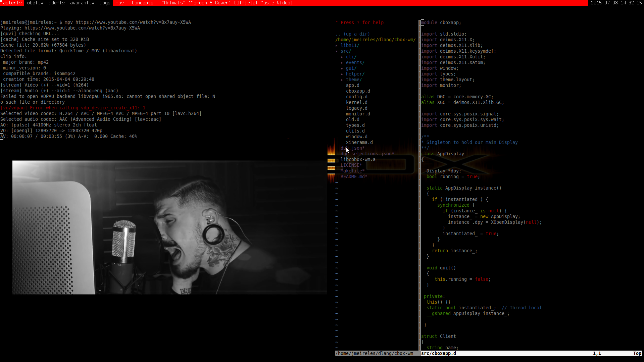Switch to the avoranfix workspace tag
The image size is (644, 362).
click(82, 3)
